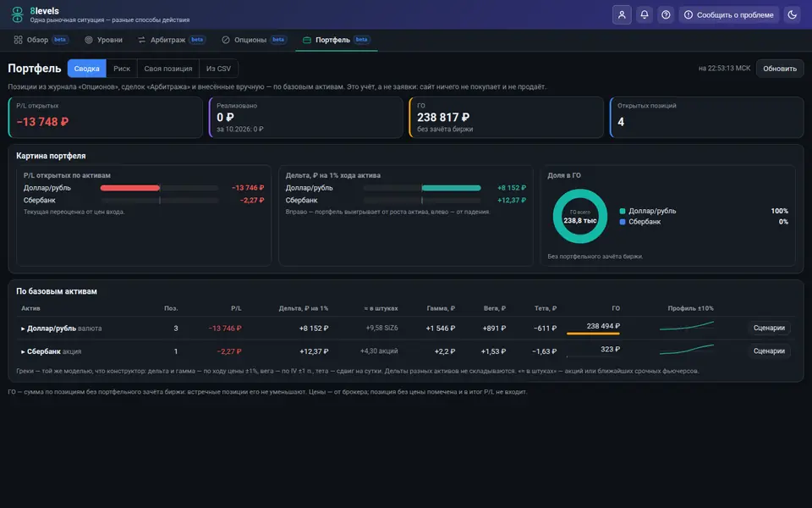Click the ГО column header
This screenshot has height=508, width=812.
click(x=616, y=308)
